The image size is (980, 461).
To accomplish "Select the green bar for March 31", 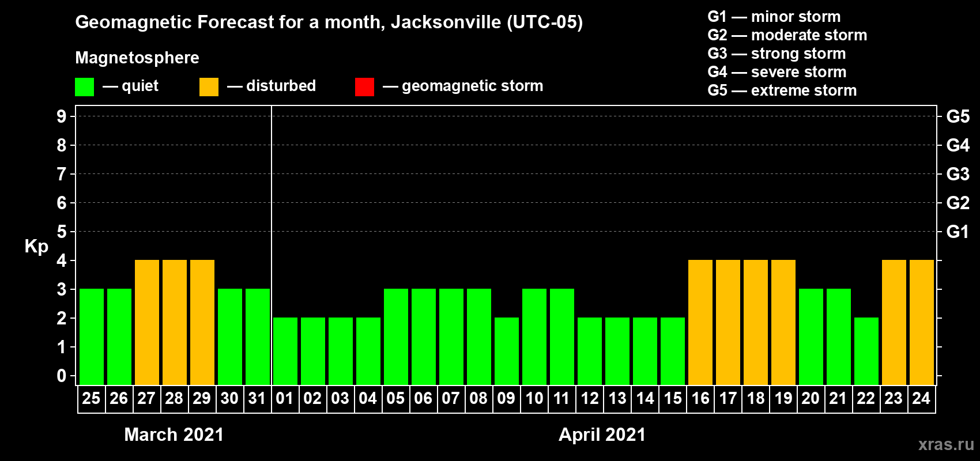I will tap(258, 337).
